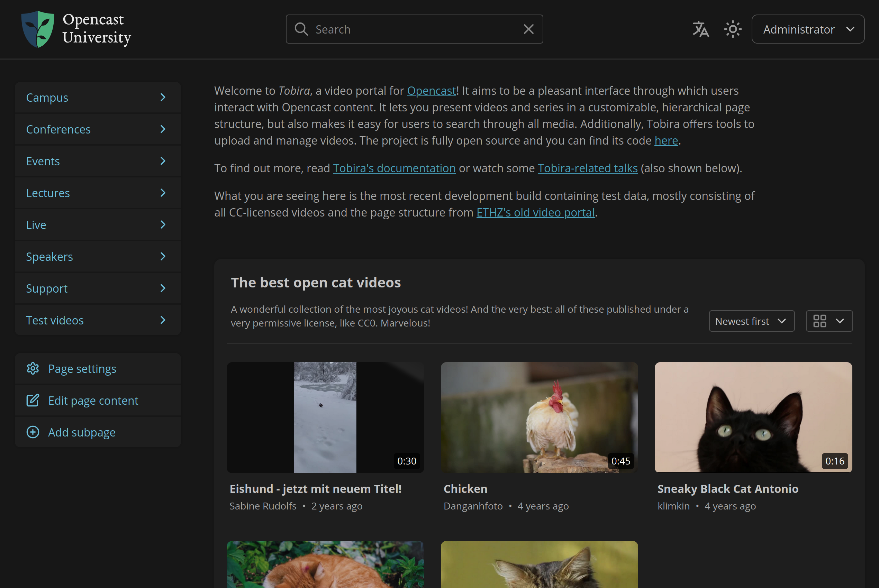
Task: Open the grid view layout dropdown
Action: coord(829,321)
